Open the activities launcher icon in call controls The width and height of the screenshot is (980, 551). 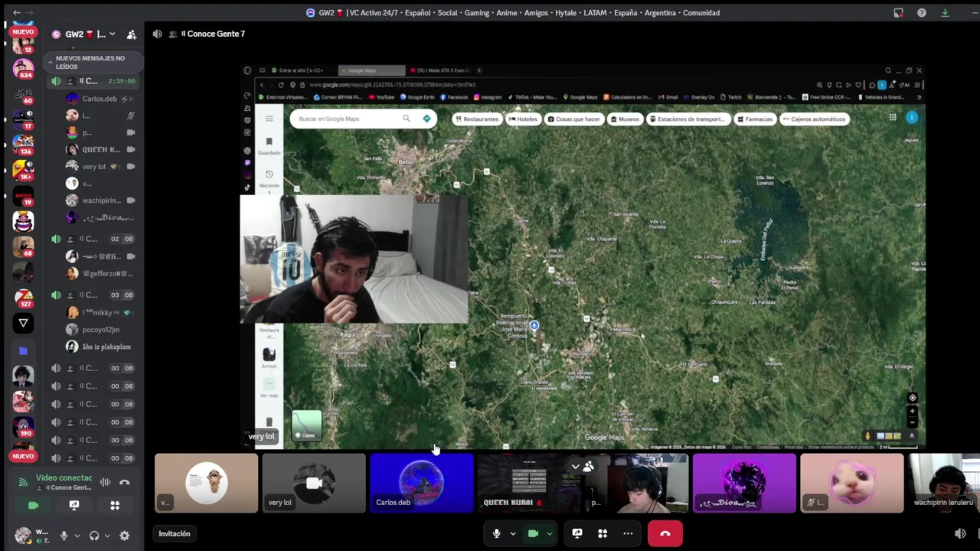[603, 533]
